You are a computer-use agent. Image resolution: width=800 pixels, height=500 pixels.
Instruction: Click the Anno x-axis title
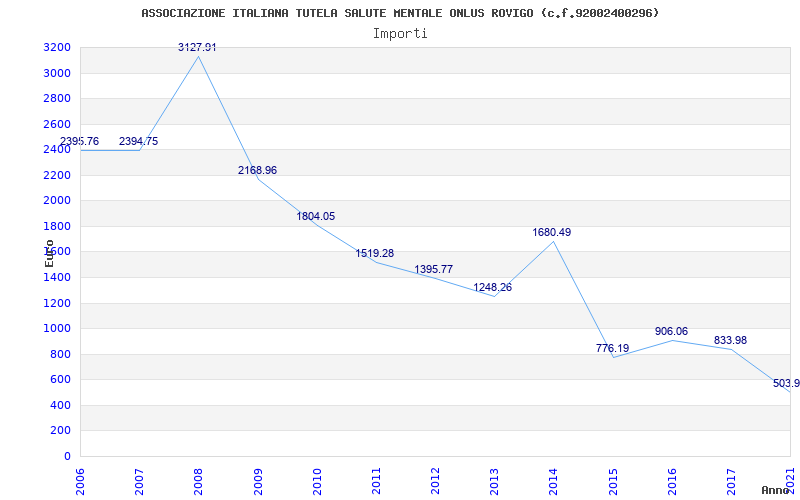[775, 490]
